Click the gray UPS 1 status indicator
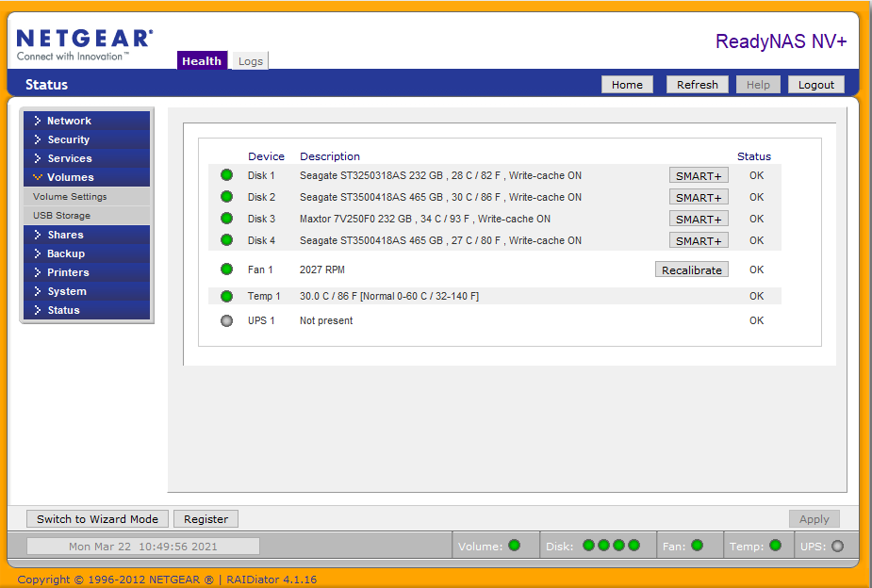872x588 pixels. (226, 320)
